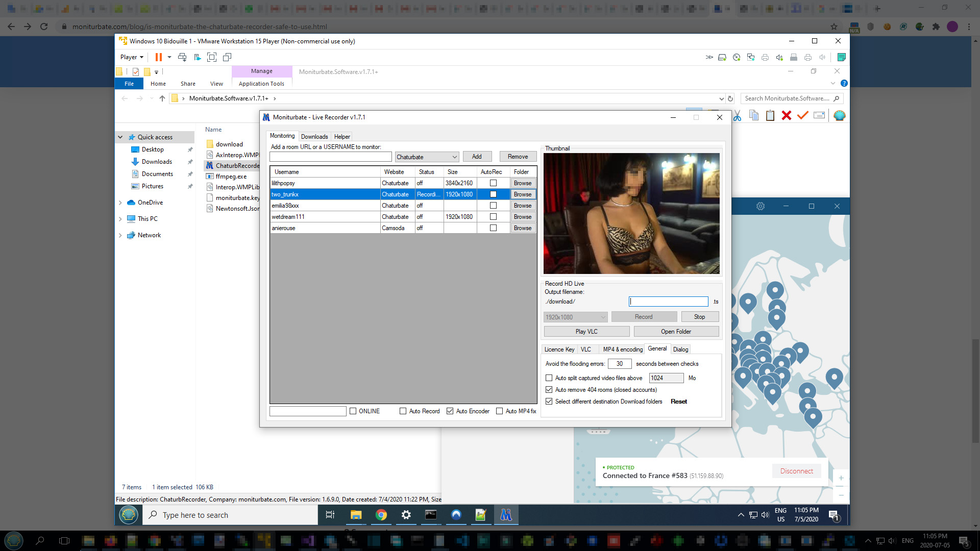The height and width of the screenshot is (551, 980).
Task: Click the Record button to start recording
Action: [643, 317]
